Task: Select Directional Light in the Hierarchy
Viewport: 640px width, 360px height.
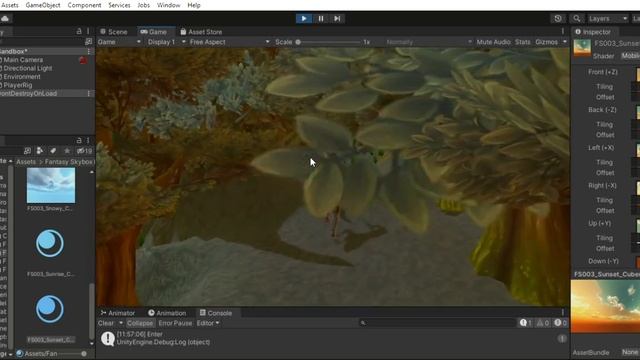Action: click(x=28, y=68)
